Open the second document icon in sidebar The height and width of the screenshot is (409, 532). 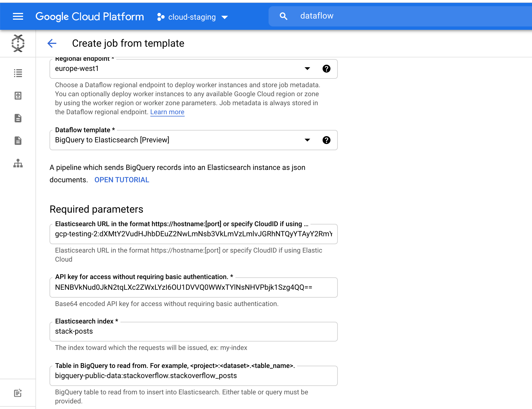[18, 141]
